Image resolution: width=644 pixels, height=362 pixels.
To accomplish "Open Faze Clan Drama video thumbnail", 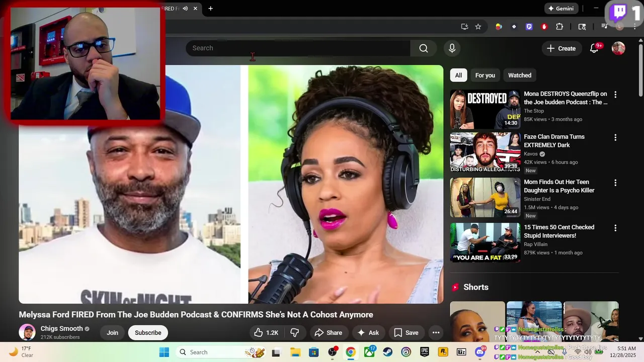I will click(x=485, y=152).
